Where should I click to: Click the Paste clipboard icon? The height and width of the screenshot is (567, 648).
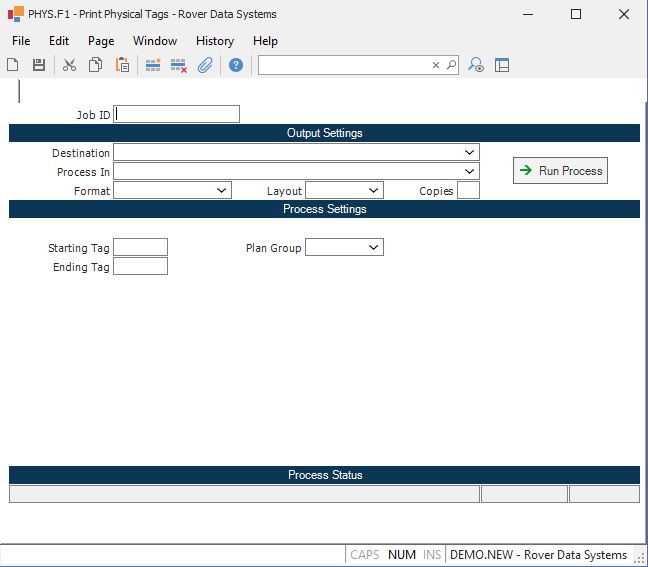point(122,65)
